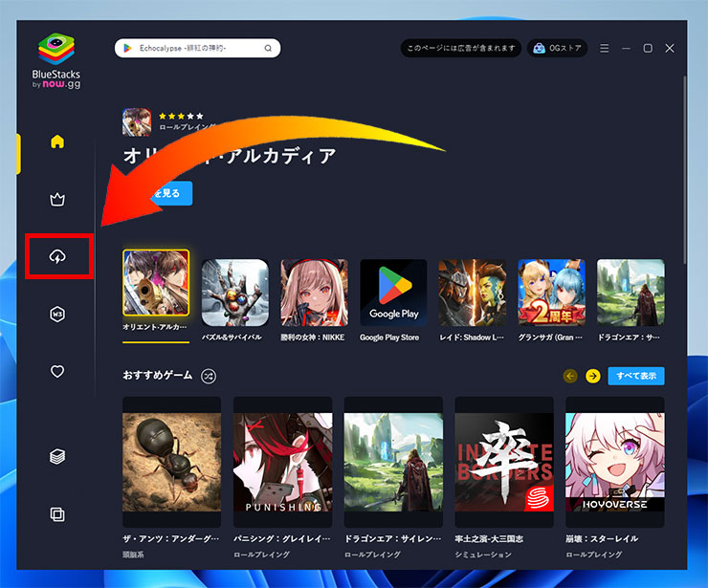708x588 pixels.
Task: Click the star rating of featured game
Action: [181, 116]
